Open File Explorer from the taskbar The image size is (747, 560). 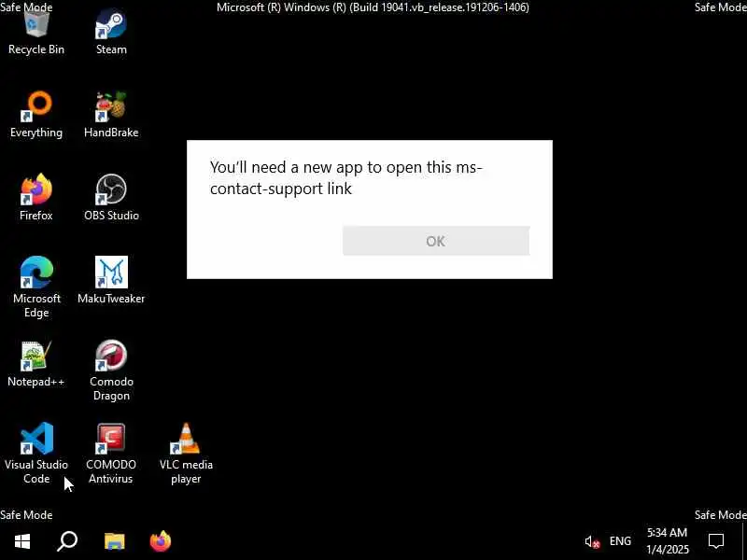point(114,541)
